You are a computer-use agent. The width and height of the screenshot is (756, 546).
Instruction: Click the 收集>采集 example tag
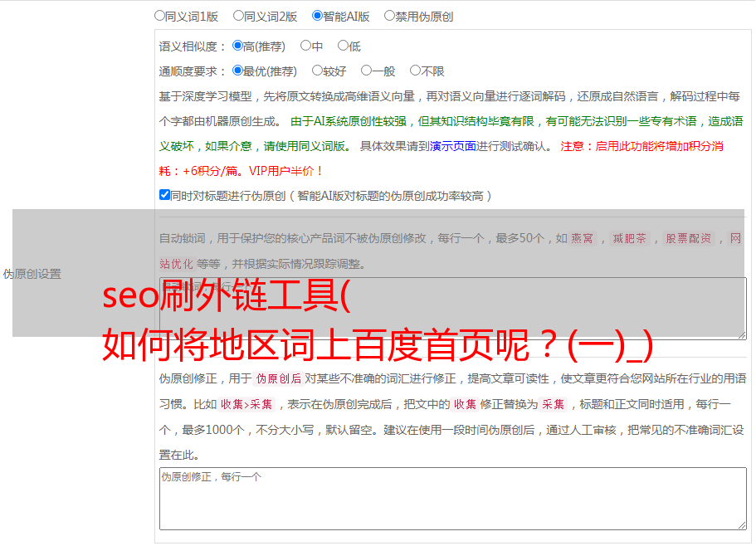click(246, 404)
